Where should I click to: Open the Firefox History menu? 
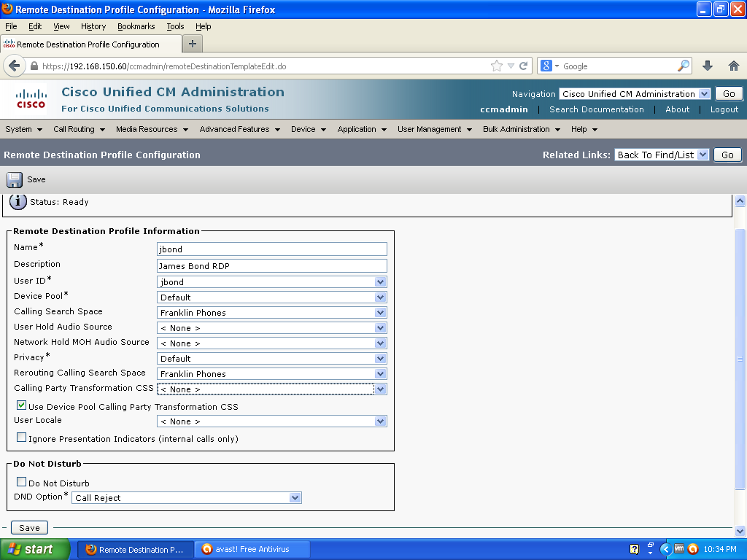(93, 26)
